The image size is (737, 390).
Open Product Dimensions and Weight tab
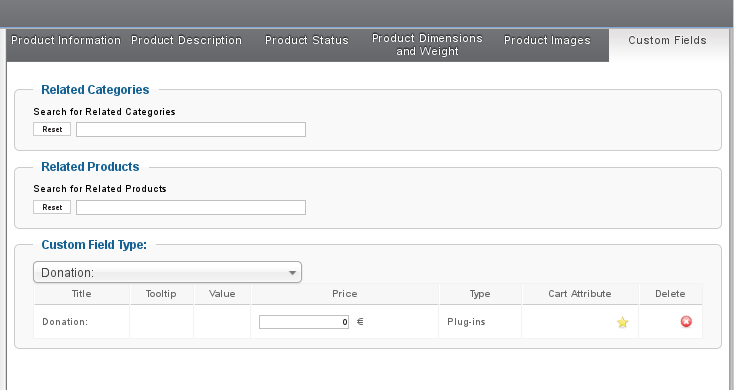tap(427, 45)
